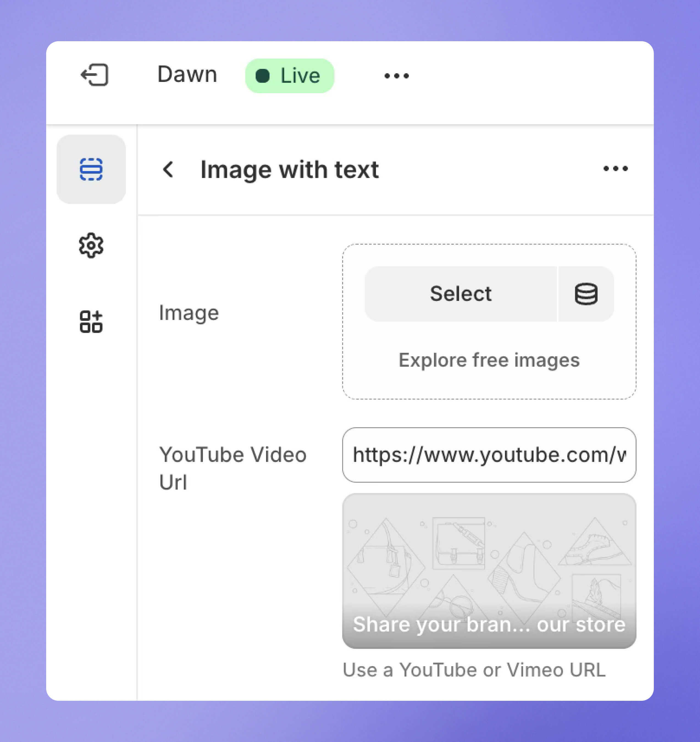Screen dimensions: 700x742
Task: Click the connect dynamic source database icon
Action: pos(585,294)
